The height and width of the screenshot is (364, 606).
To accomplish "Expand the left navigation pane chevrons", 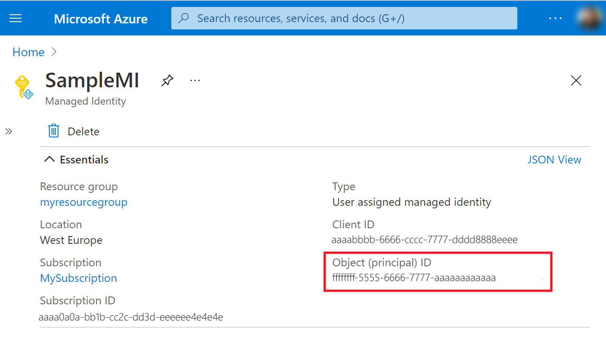I will (x=9, y=131).
